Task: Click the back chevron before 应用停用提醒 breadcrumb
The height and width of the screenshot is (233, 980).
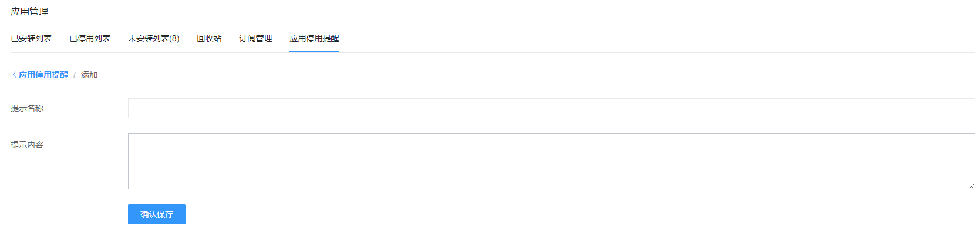Action: coord(14,75)
